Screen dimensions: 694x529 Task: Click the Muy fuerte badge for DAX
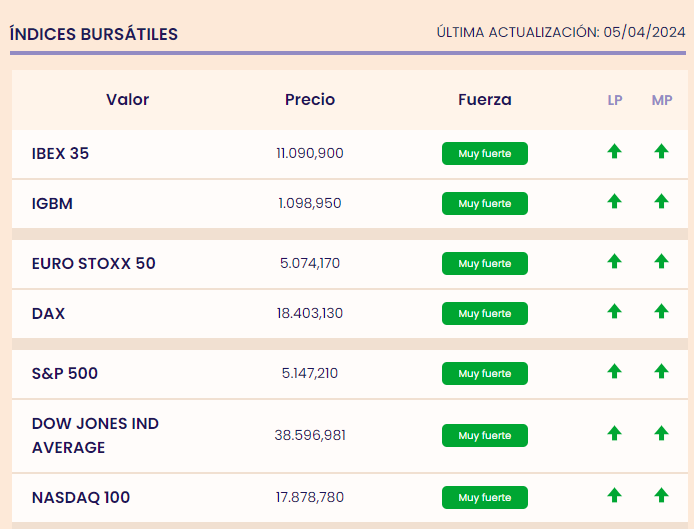(x=484, y=314)
